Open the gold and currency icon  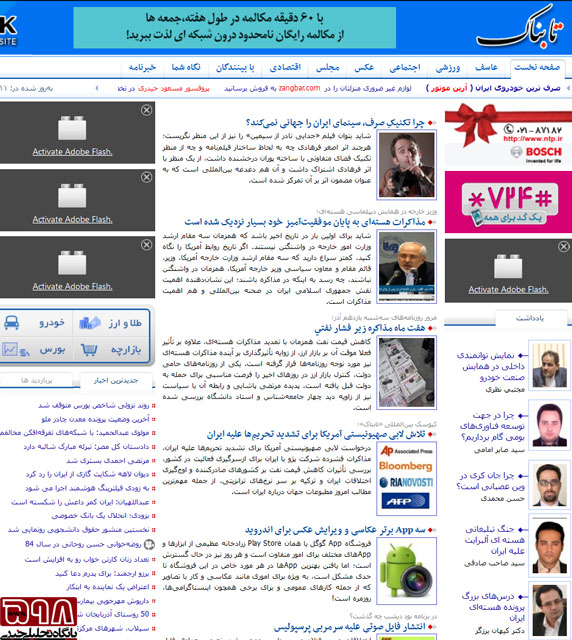[89, 322]
